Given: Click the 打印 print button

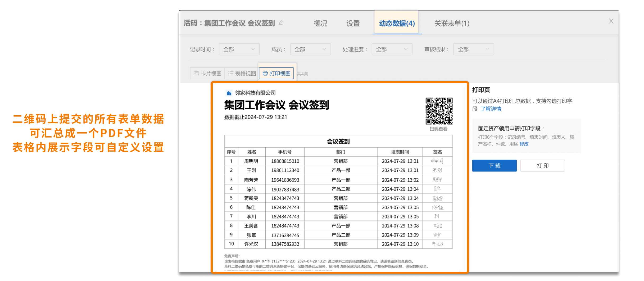Looking at the screenshot, I should pos(542,166).
